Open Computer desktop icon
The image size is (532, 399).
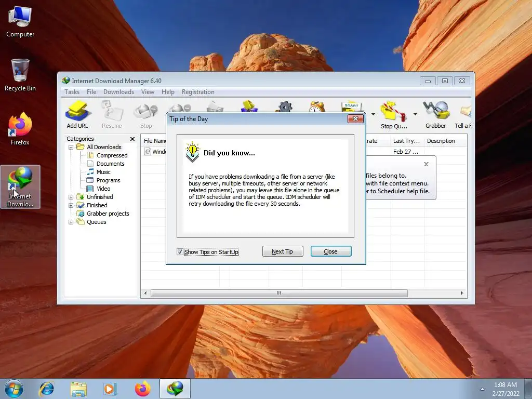tap(20, 22)
